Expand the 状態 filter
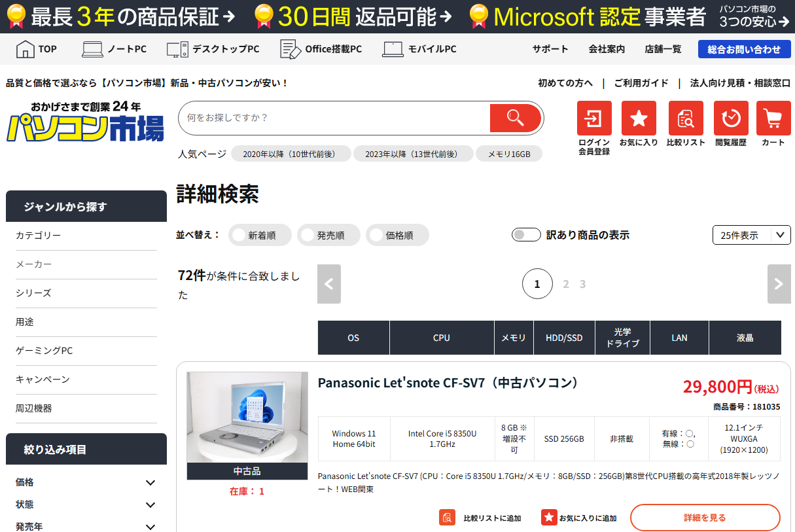Viewport: 795px width, 532px height. [86, 505]
